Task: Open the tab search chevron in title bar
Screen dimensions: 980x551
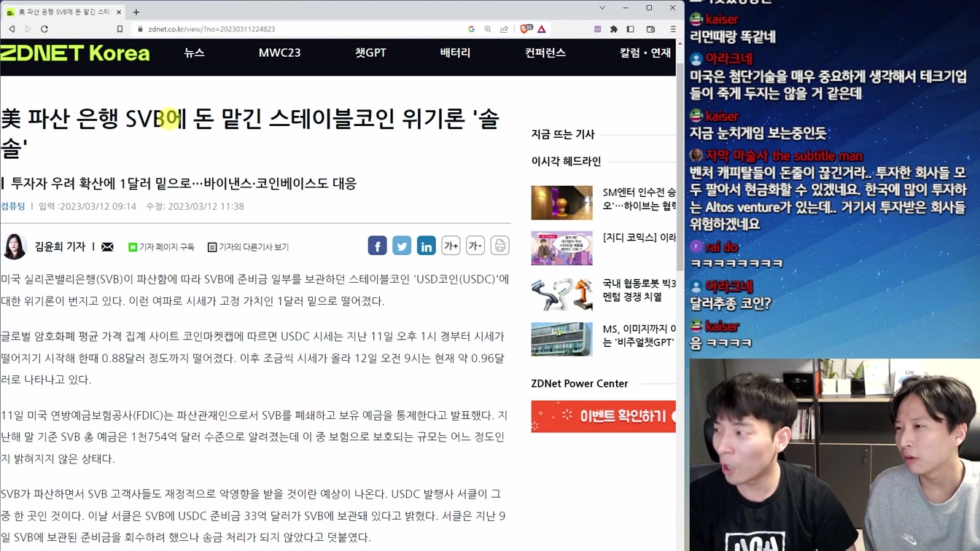Action: pos(602,8)
